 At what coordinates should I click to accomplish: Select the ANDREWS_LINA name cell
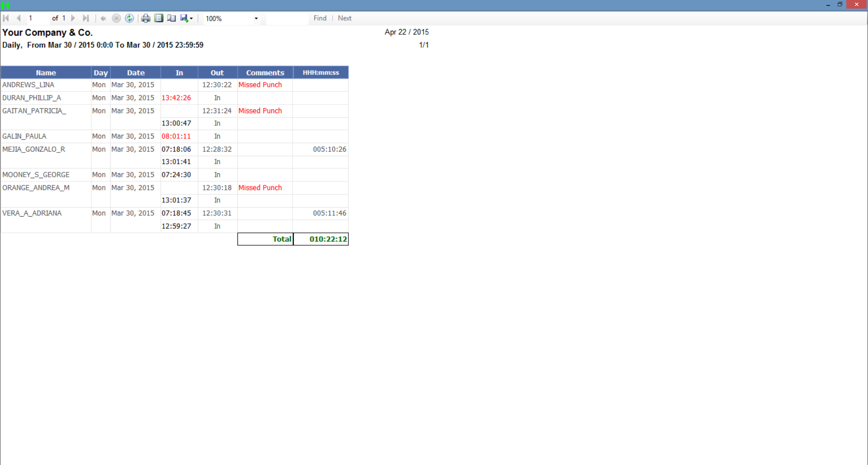pyautogui.click(x=46, y=85)
